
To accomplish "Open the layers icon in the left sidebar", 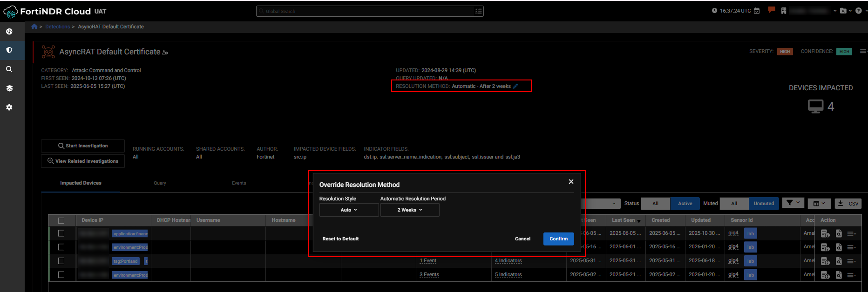I will click(9, 88).
